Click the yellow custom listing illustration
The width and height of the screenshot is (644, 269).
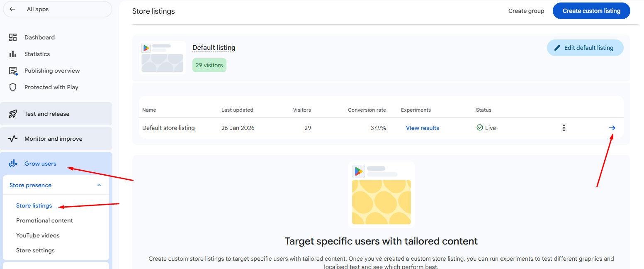pos(382,194)
